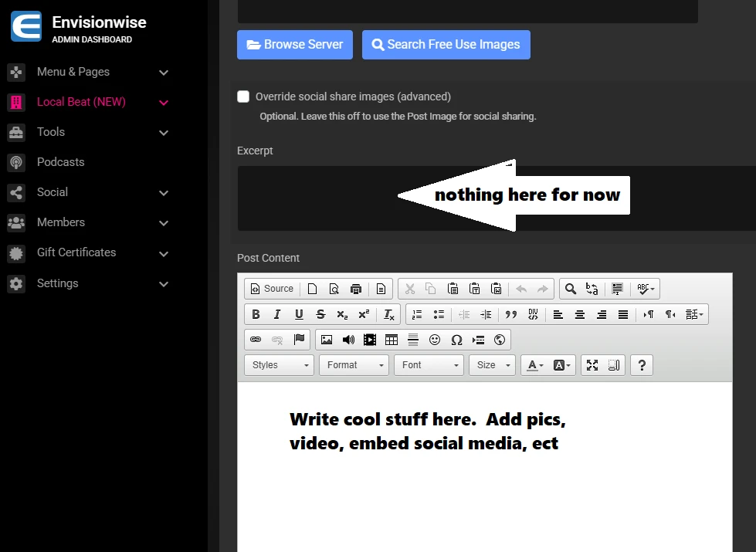The image size is (756, 552).
Task: Insert a block quote
Action: click(510, 314)
